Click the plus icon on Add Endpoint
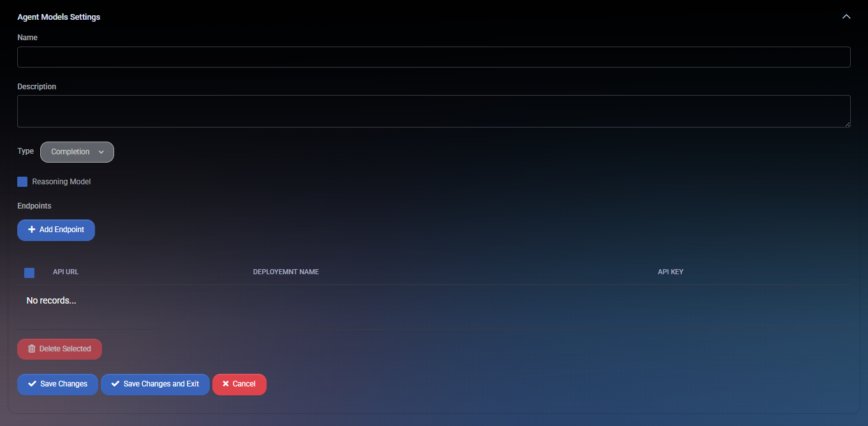The height and width of the screenshot is (426, 868). [x=32, y=230]
